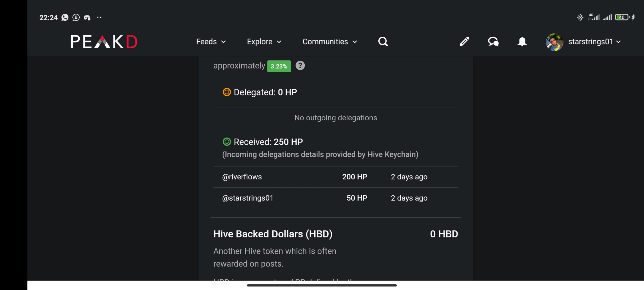This screenshot has width=644, height=290.
Task: Click the starstrings01 profile avatar
Action: pos(555,42)
